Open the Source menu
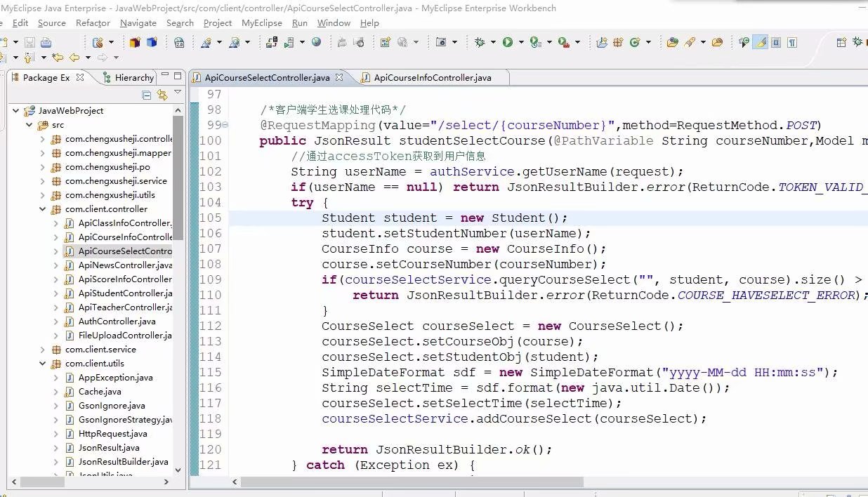868x497 pixels. tap(51, 22)
